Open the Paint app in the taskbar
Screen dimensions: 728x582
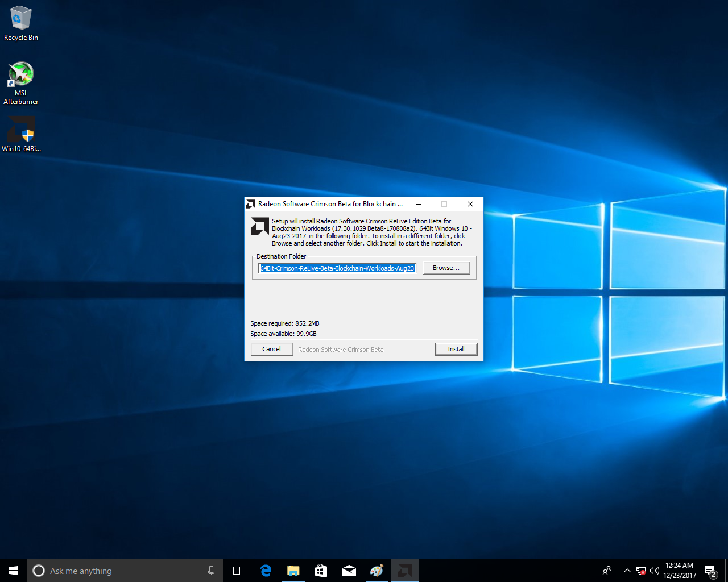coord(377,571)
